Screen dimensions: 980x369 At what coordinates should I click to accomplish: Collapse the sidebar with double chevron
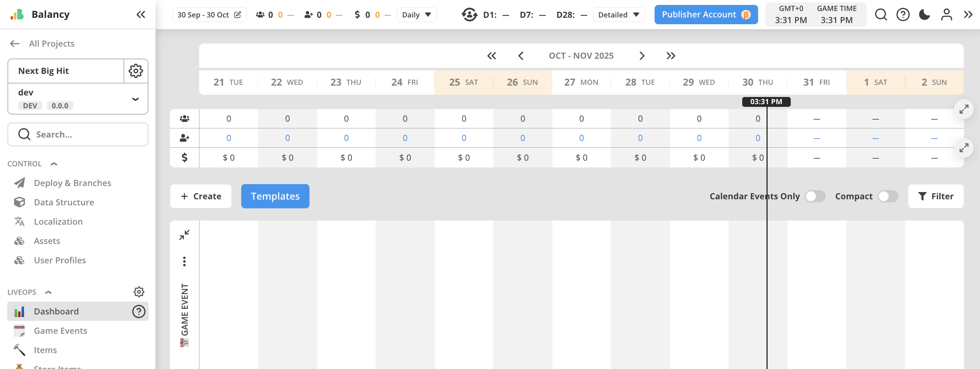[x=141, y=14]
